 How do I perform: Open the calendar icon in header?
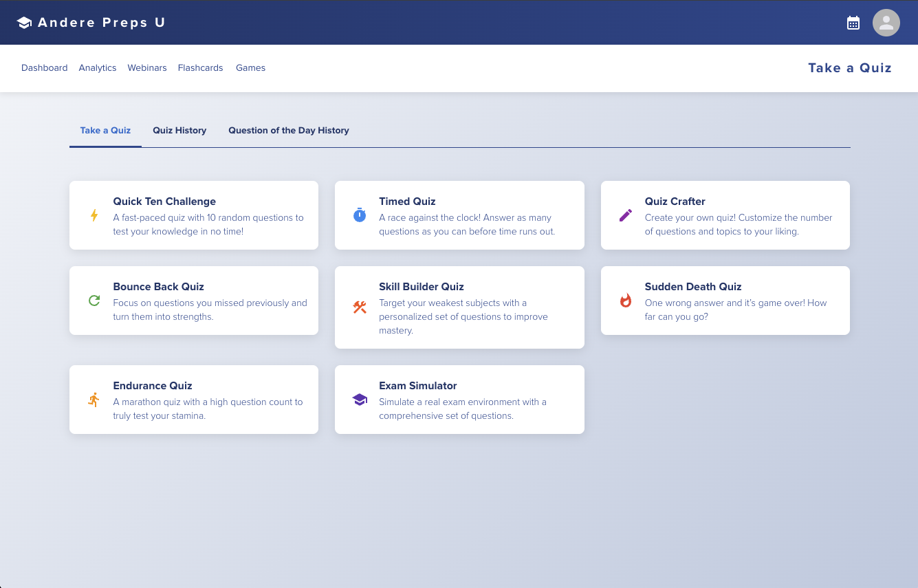point(853,23)
